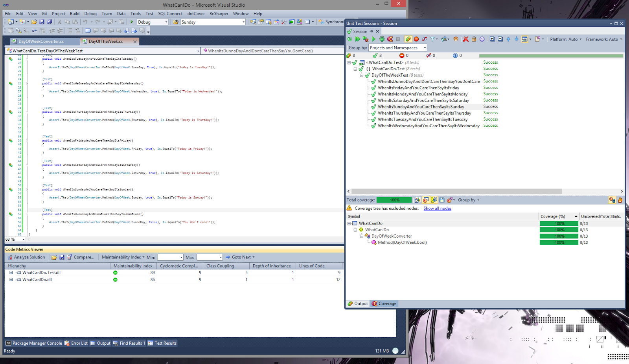Click Cut scissors icon in toolbar
The height and width of the screenshot is (364, 629).
tap(60, 22)
